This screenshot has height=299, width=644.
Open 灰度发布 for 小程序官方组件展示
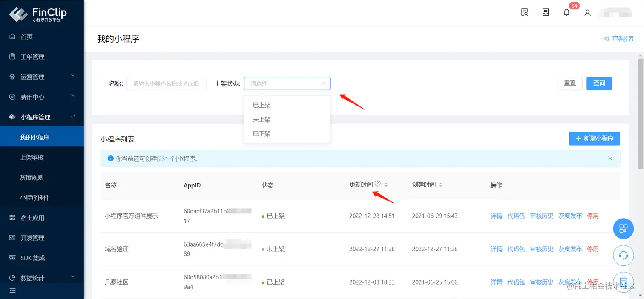coord(570,216)
